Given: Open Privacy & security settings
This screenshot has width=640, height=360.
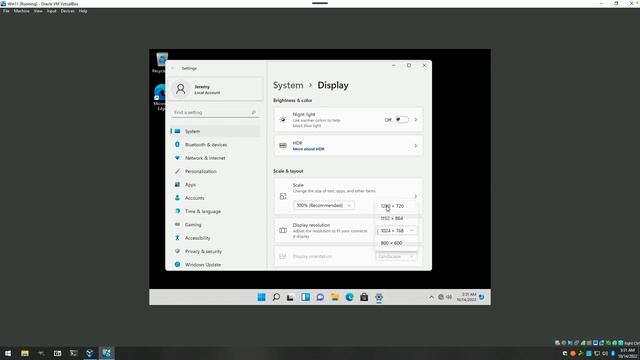Looking at the screenshot, I should 215,251.
